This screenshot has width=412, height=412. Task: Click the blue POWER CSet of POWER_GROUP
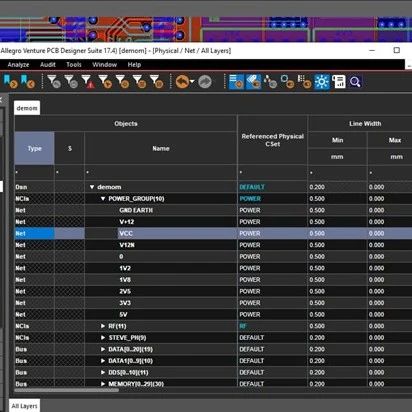click(250, 199)
